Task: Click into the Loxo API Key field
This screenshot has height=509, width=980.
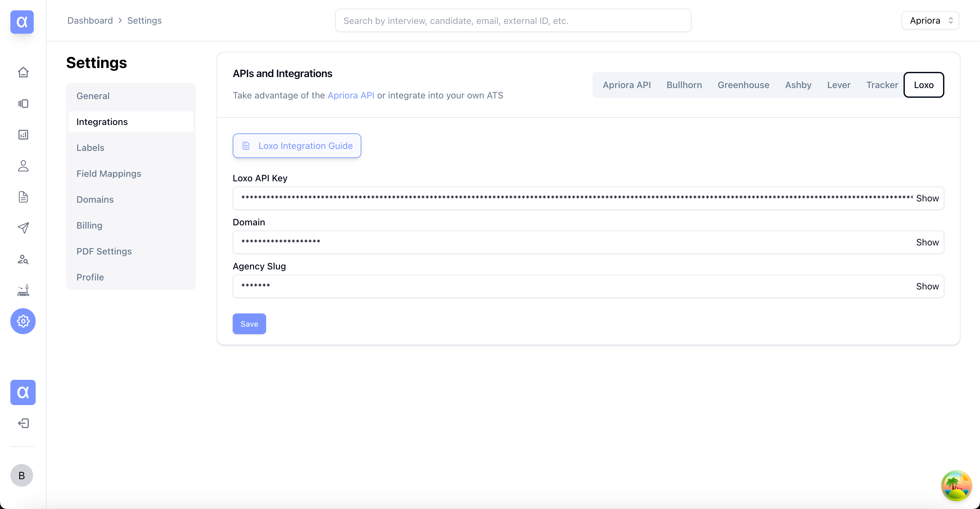Action: pyautogui.click(x=588, y=198)
